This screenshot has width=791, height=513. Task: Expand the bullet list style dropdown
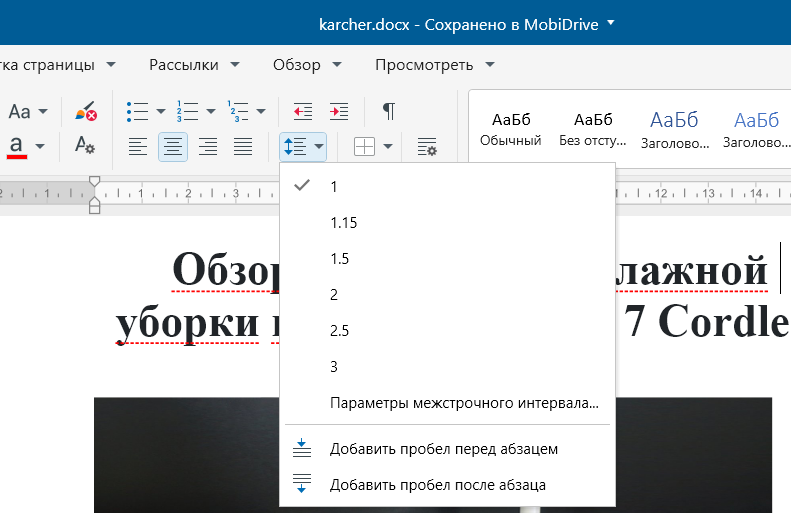(161, 111)
